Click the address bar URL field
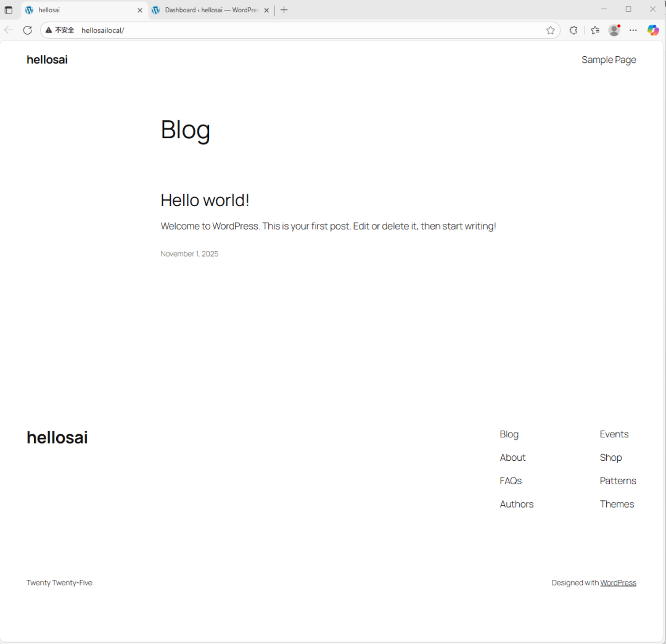The image size is (666, 644). (308, 30)
